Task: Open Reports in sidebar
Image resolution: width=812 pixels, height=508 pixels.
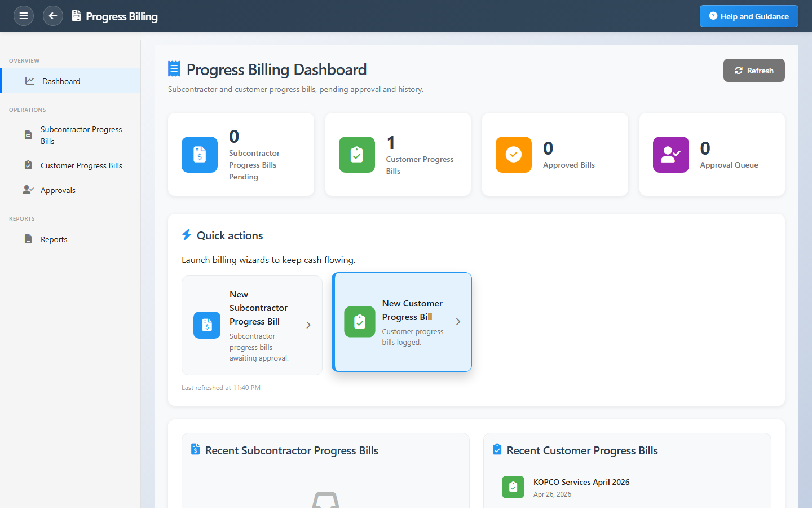Action: (x=70, y=239)
